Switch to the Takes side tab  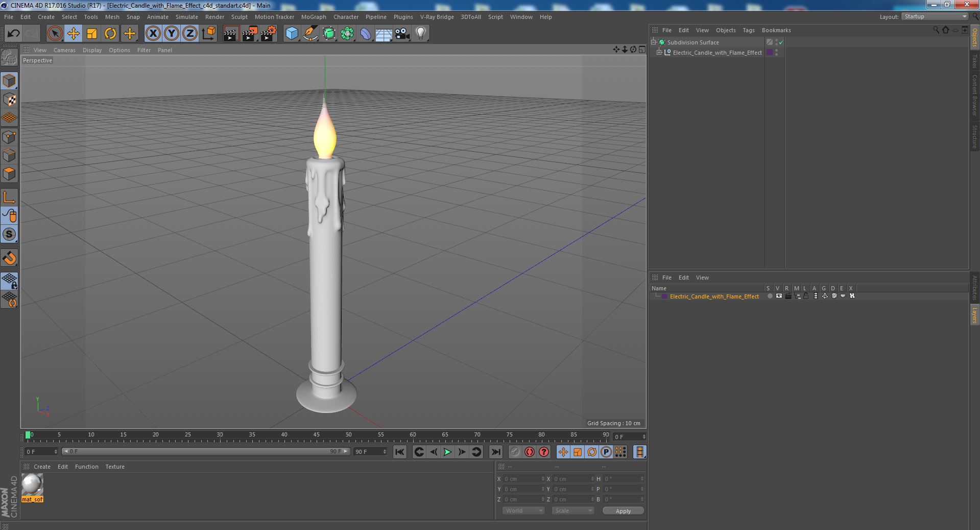coord(974,61)
